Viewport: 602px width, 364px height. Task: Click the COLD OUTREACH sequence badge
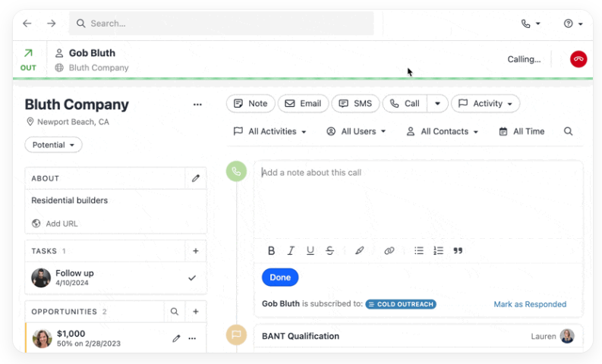(x=401, y=304)
